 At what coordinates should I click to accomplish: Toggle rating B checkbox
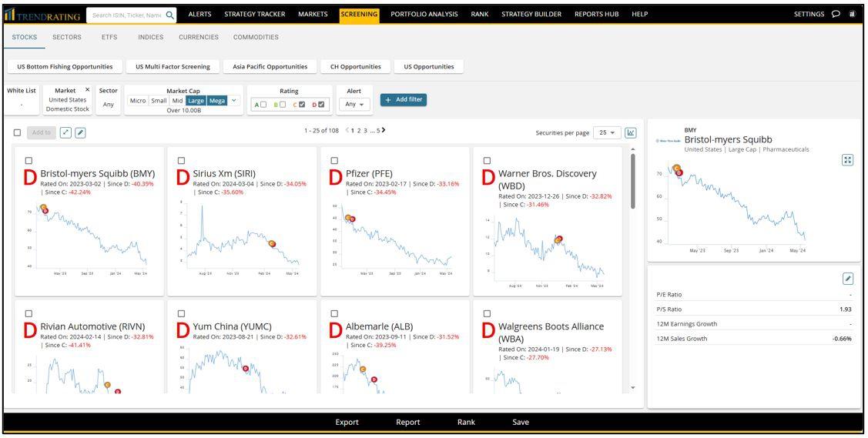[x=283, y=105]
